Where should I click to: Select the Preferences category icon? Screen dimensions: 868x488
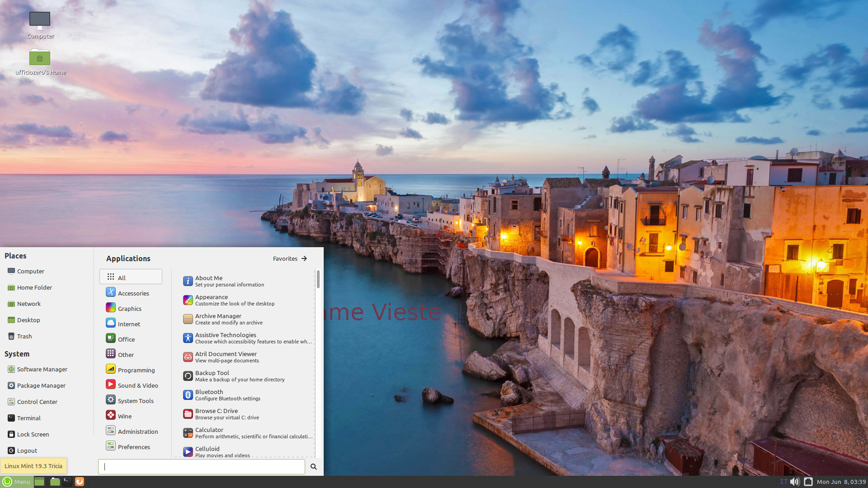tap(111, 446)
